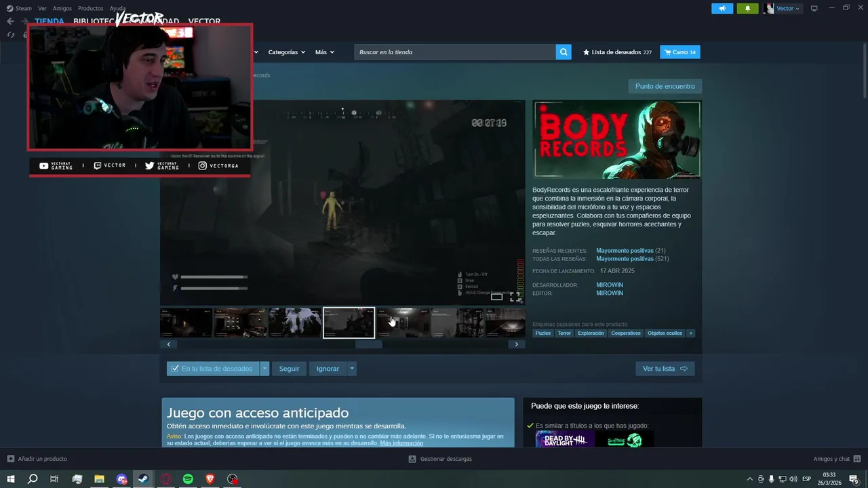This screenshot has height=488, width=868.
Task: Open the Más información link
Action: point(401,443)
